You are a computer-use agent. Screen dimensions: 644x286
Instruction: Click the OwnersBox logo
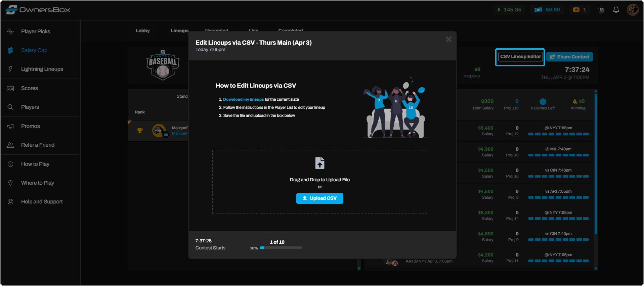tap(38, 10)
